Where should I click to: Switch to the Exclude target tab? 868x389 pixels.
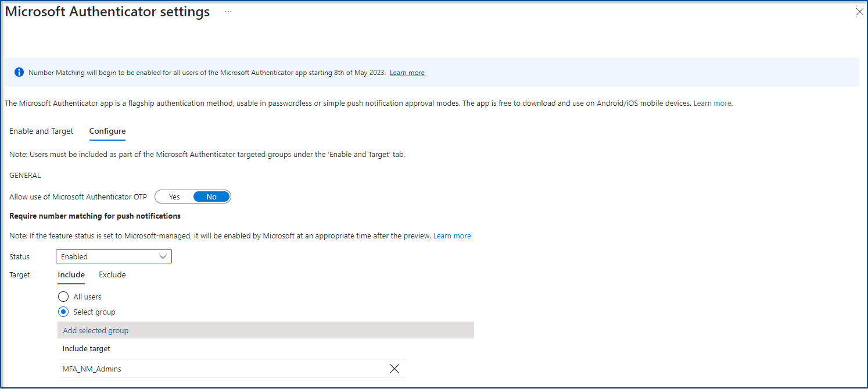click(x=112, y=274)
